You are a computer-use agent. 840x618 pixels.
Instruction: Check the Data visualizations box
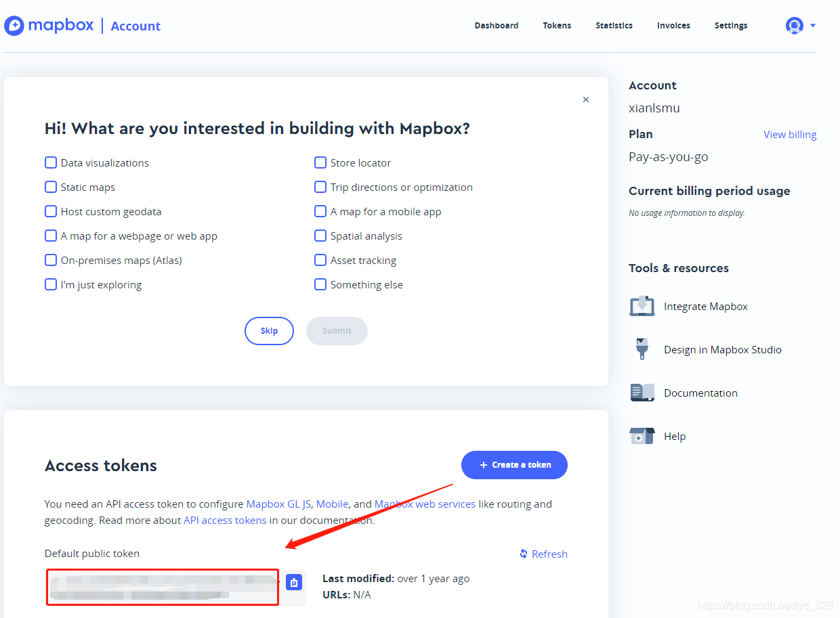tap(51, 162)
